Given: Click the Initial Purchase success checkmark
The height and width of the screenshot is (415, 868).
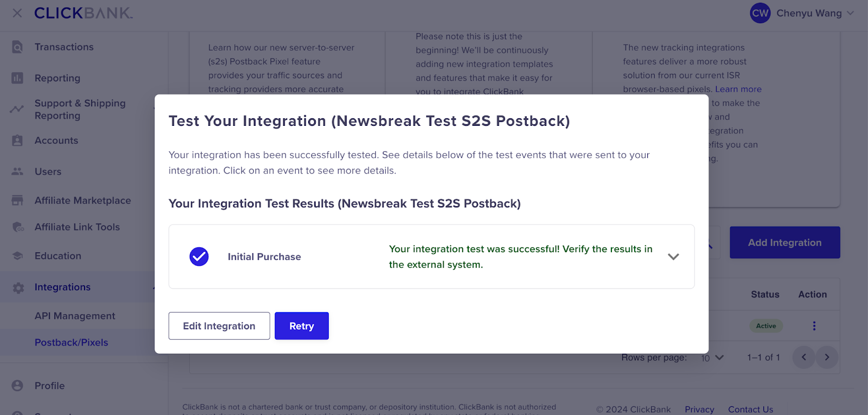Looking at the screenshot, I should (x=199, y=257).
